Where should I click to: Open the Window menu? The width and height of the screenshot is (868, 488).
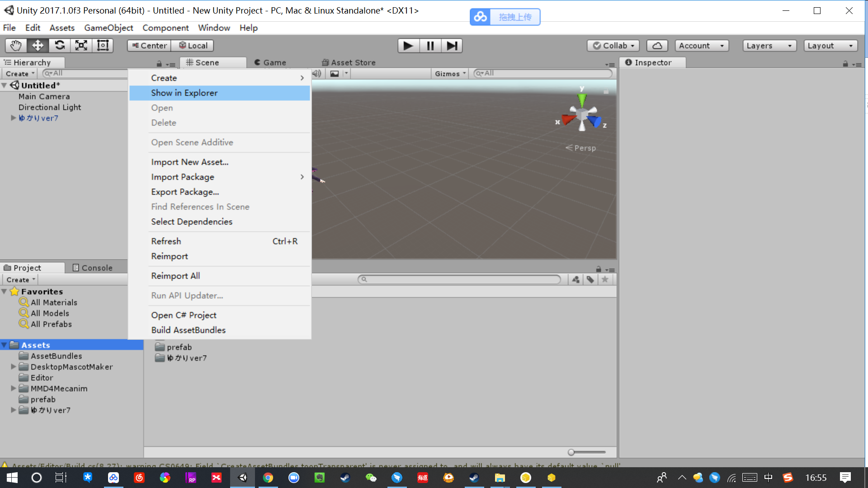[214, 28]
